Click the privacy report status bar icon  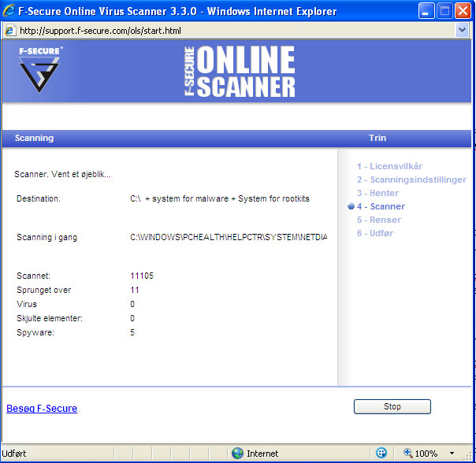click(x=381, y=453)
